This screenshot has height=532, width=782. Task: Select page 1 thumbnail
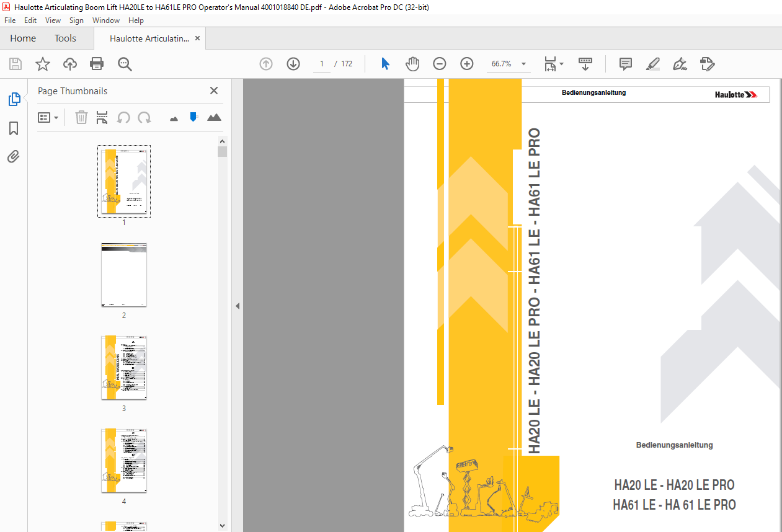pyautogui.click(x=124, y=181)
